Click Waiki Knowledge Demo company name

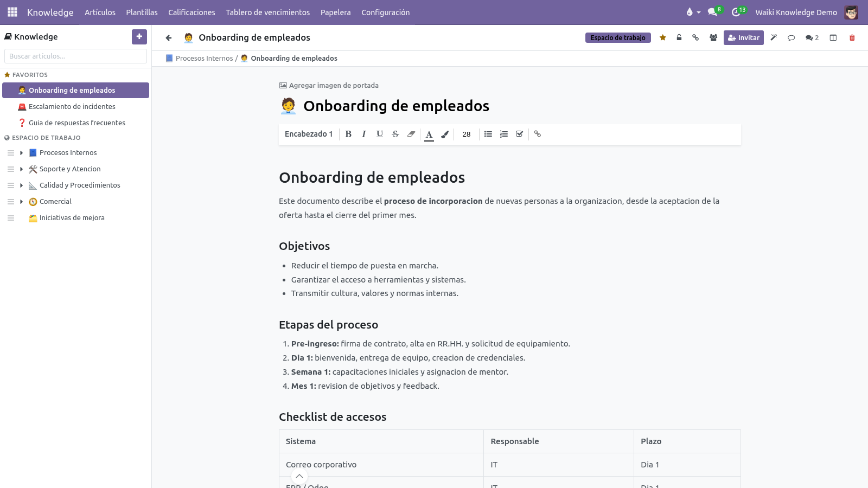tap(796, 12)
